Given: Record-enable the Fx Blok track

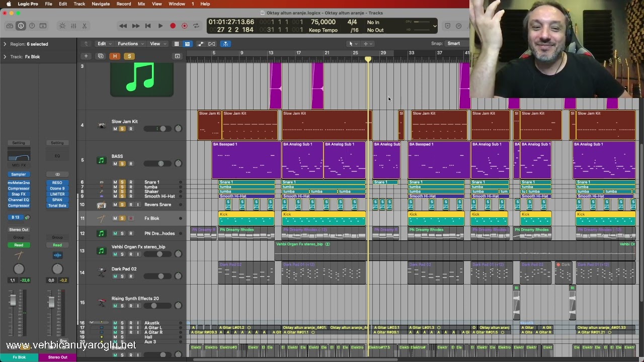Looking at the screenshot, I should pyautogui.click(x=131, y=219).
